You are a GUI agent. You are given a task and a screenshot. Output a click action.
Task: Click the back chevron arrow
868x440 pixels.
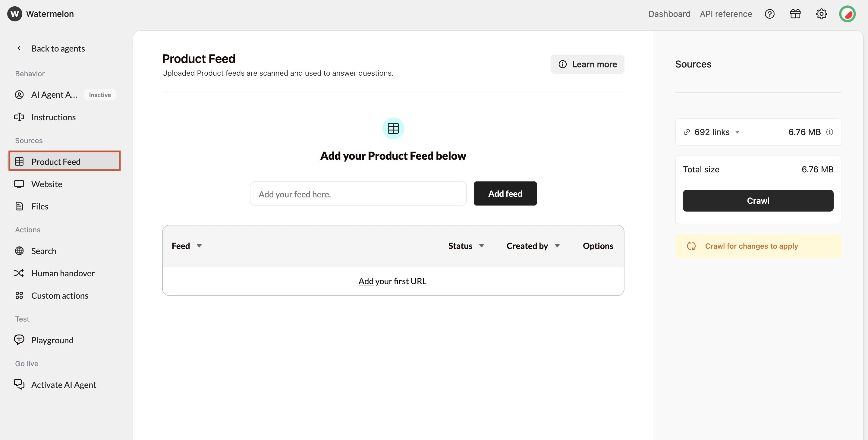click(19, 48)
